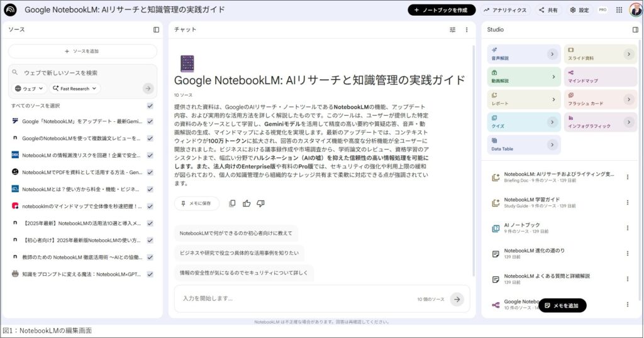Click the copy response icon
The width and height of the screenshot is (644, 338).
pyautogui.click(x=232, y=204)
